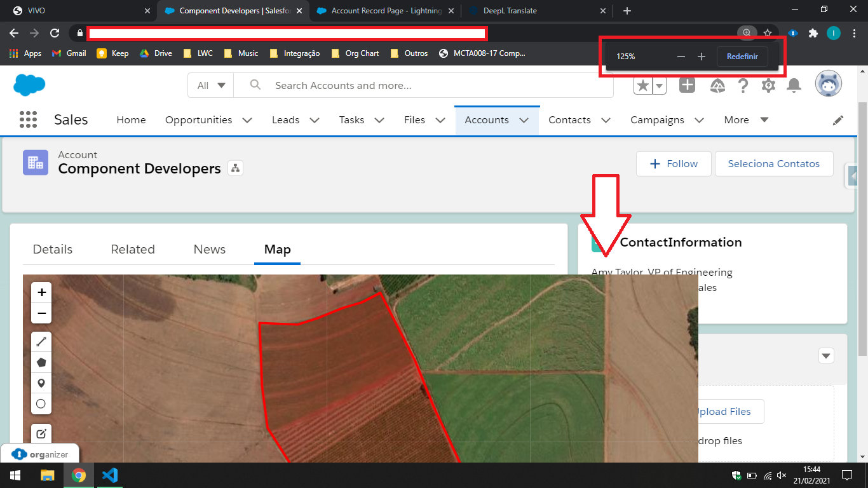Click the Follow button
Viewport: 868px width, 488px height.
[674, 163]
